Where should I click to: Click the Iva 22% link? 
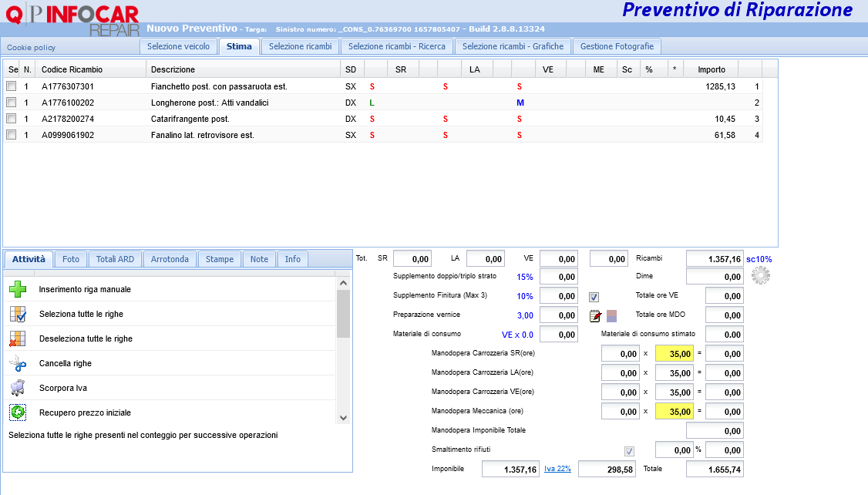(557, 469)
